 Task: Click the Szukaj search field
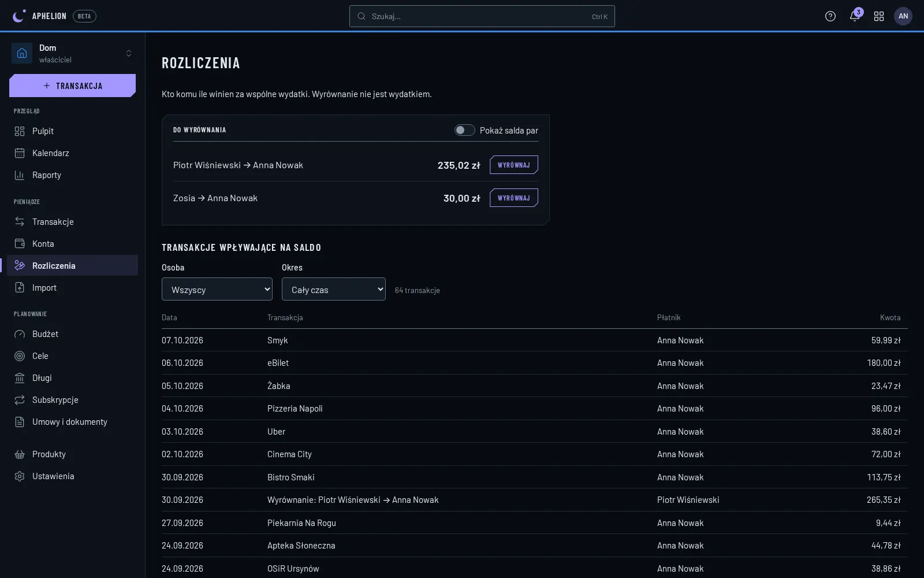coord(482,16)
